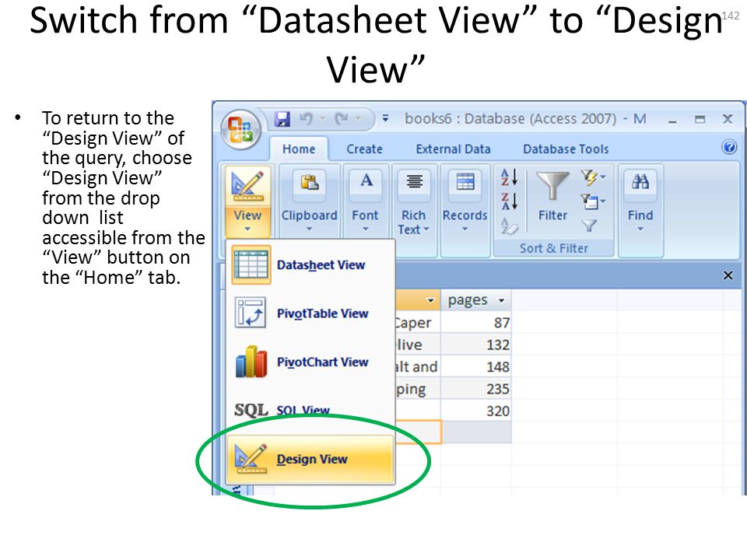This screenshot has width=747, height=560.
Task: Toggle Filter small funnel icon
Action: [590, 226]
